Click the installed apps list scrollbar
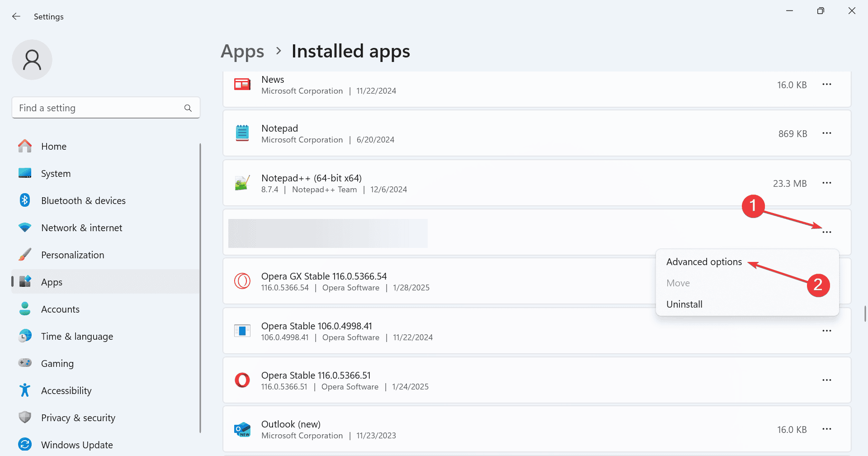 click(x=865, y=313)
